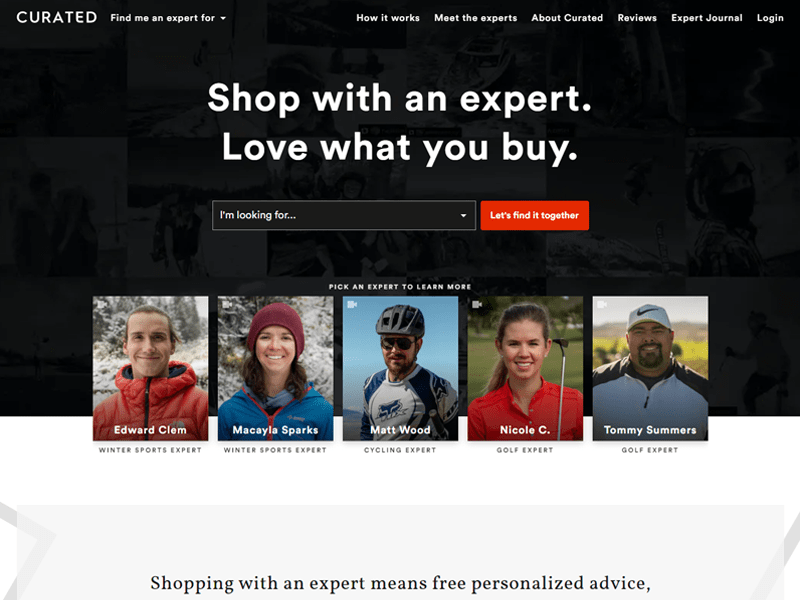Click the video camera icon on Matt Wood's card
800x600 pixels.
click(x=352, y=305)
